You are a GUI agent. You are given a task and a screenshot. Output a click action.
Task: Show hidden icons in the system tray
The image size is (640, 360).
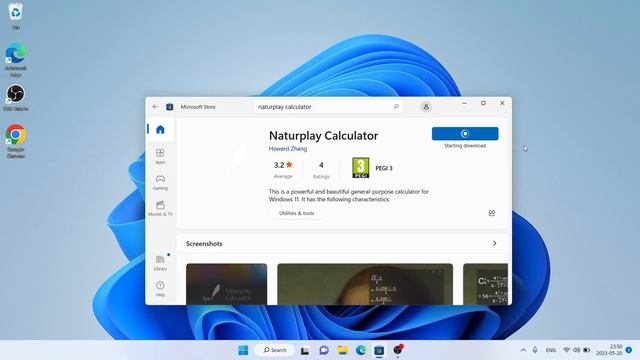[523, 350]
